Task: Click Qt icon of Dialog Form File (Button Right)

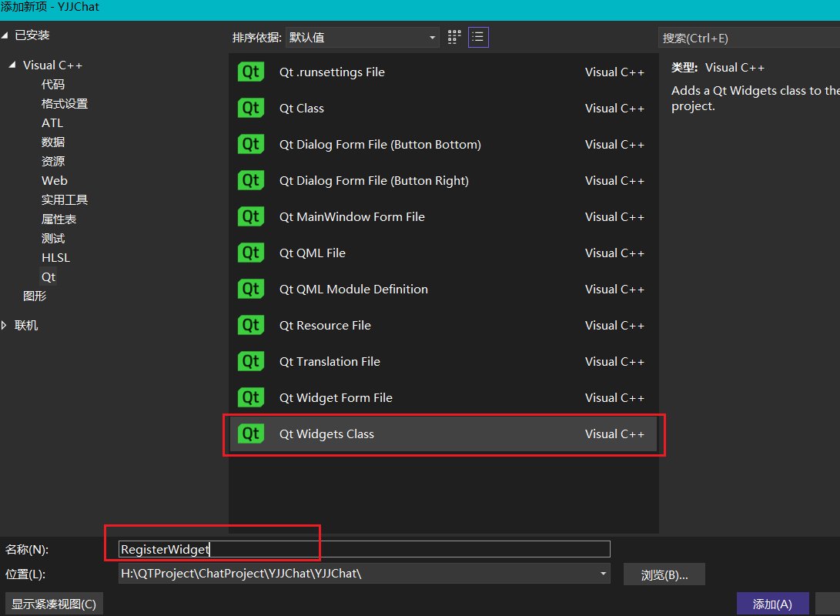Action: point(251,180)
